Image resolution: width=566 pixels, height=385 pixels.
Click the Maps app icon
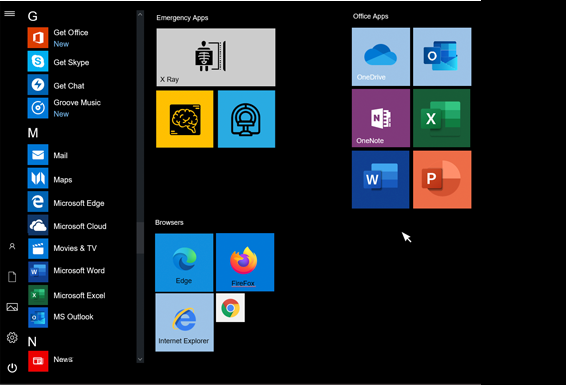tap(38, 178)
